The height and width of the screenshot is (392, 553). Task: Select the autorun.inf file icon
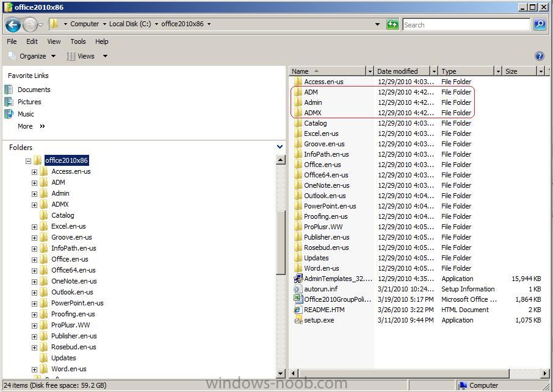(298, 289)
